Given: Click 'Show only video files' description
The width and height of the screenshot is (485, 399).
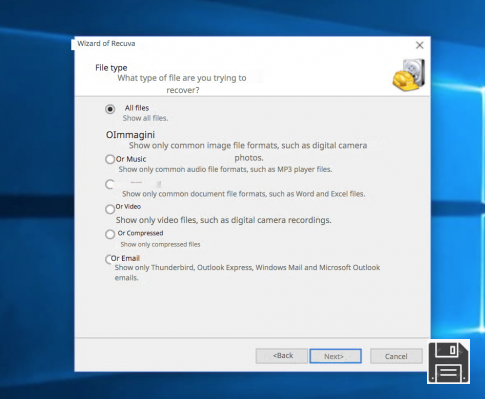Looking at the screenshot, I should 224,220.
